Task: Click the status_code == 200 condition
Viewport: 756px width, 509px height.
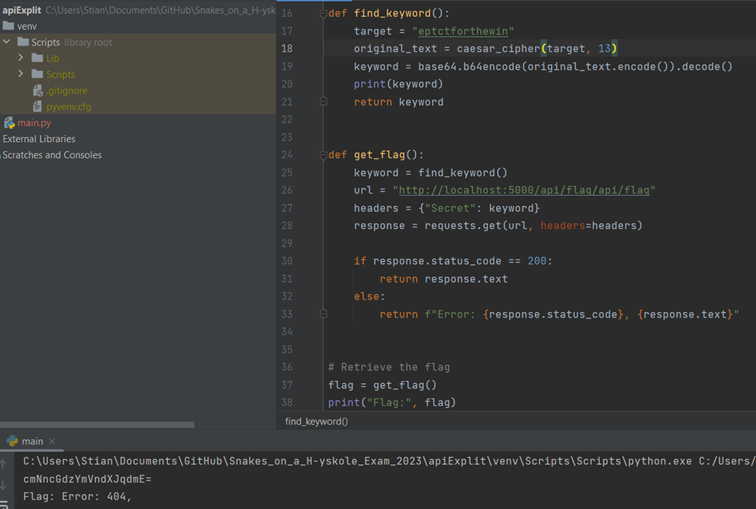Action: (460, 261)
